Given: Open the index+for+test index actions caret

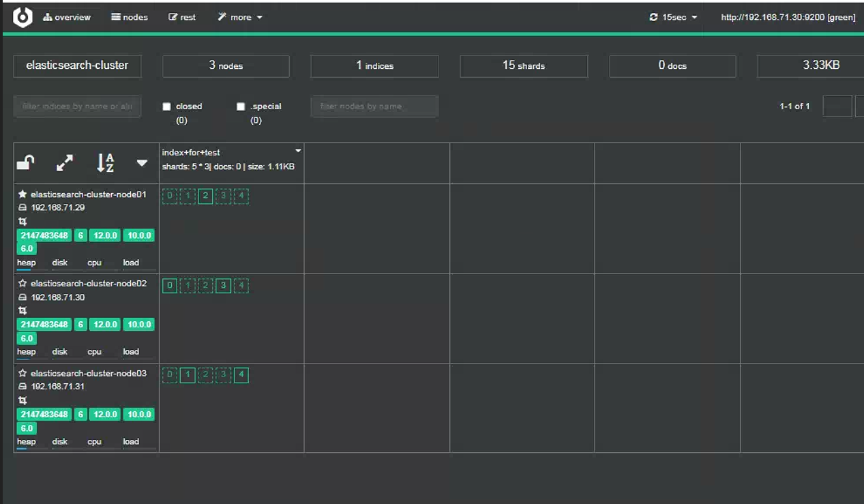Looking at the screenshot, I should [x=298, y=151].
